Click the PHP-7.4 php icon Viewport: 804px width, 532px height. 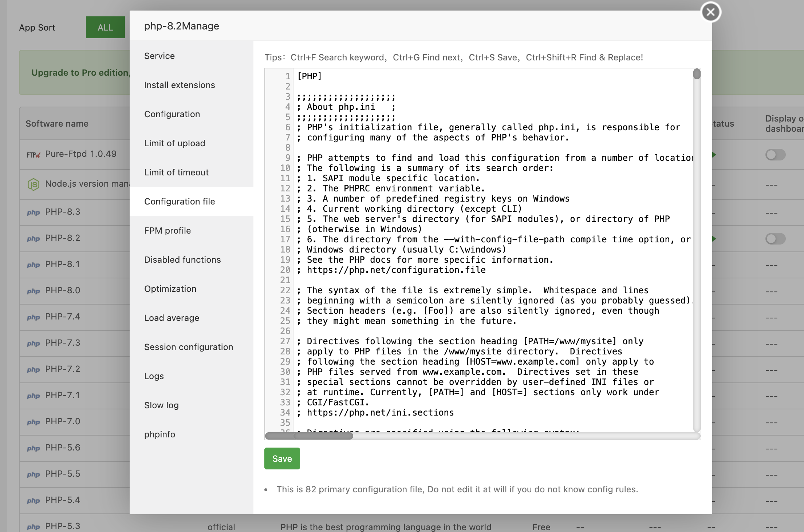point(33,317)
